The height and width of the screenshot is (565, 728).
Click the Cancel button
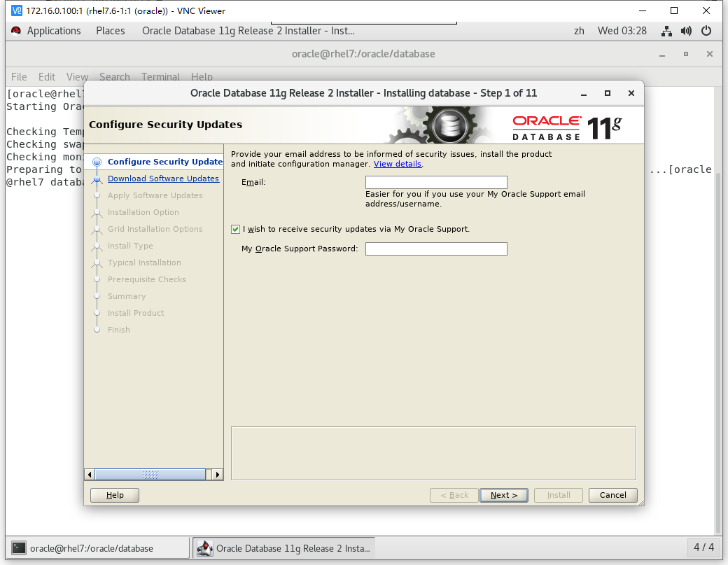point(613,496)
